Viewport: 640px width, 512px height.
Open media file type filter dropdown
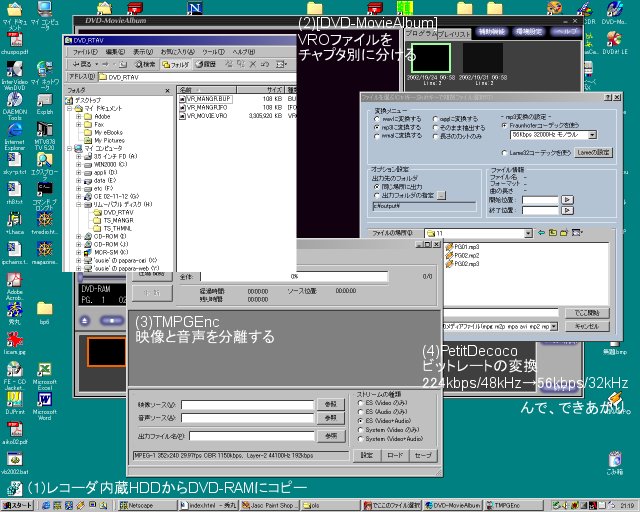coord(554,327)
